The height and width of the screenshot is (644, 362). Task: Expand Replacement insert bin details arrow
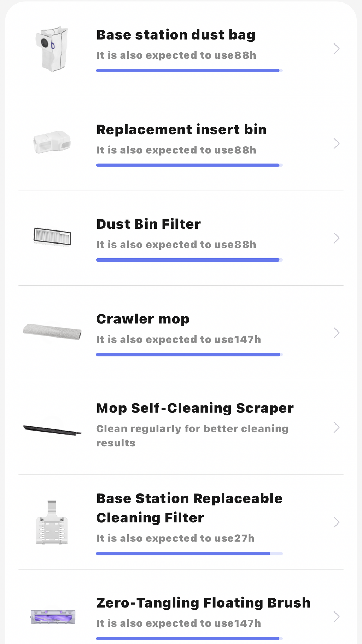coord(336,144)
